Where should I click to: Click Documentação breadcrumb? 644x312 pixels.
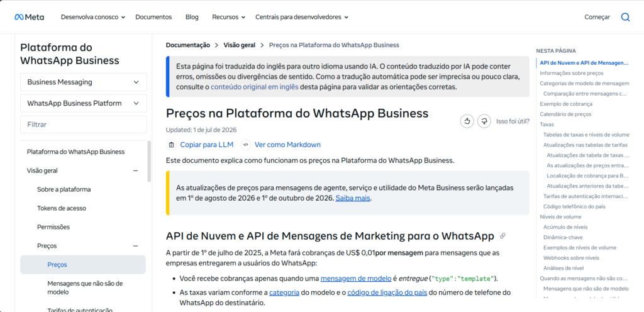click(x=188, y=45)
